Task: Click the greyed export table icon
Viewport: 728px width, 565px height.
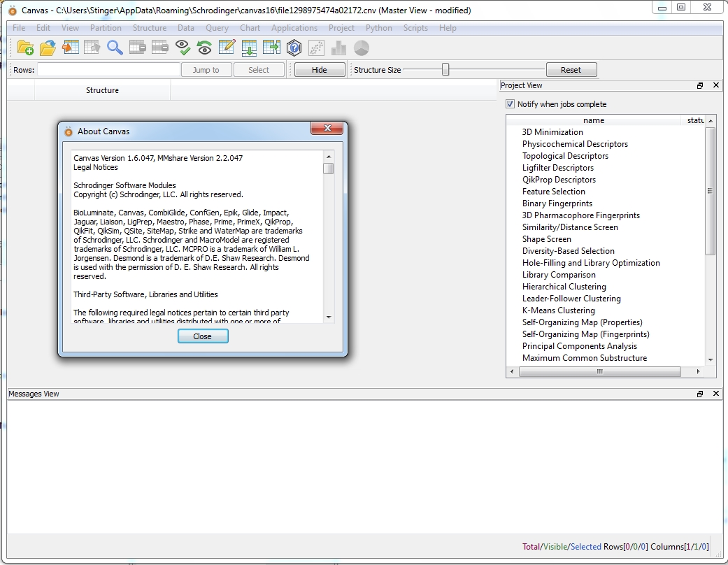Action: click(92, 48)
